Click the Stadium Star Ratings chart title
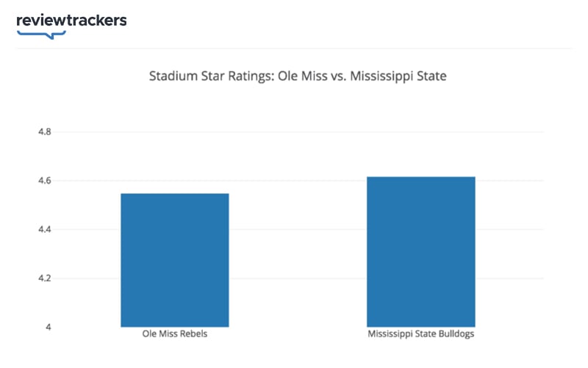 pyautogui.click(x=298, y=76)
